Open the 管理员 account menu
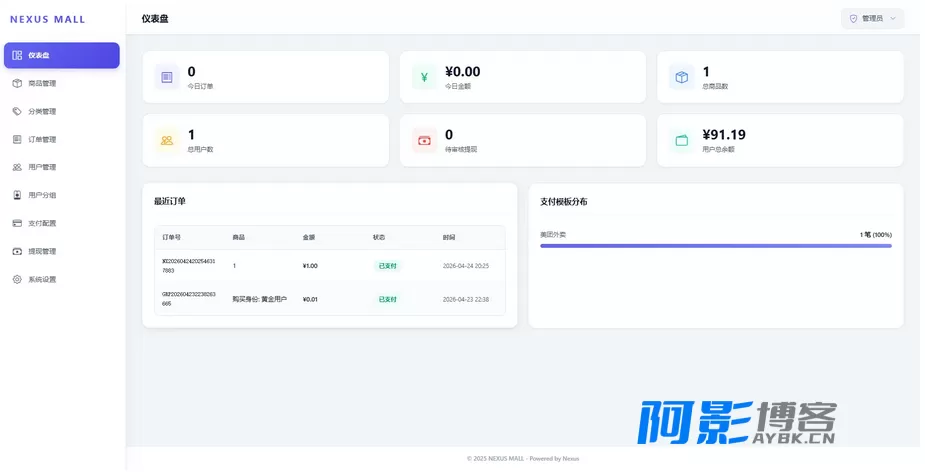 (872, 19)
